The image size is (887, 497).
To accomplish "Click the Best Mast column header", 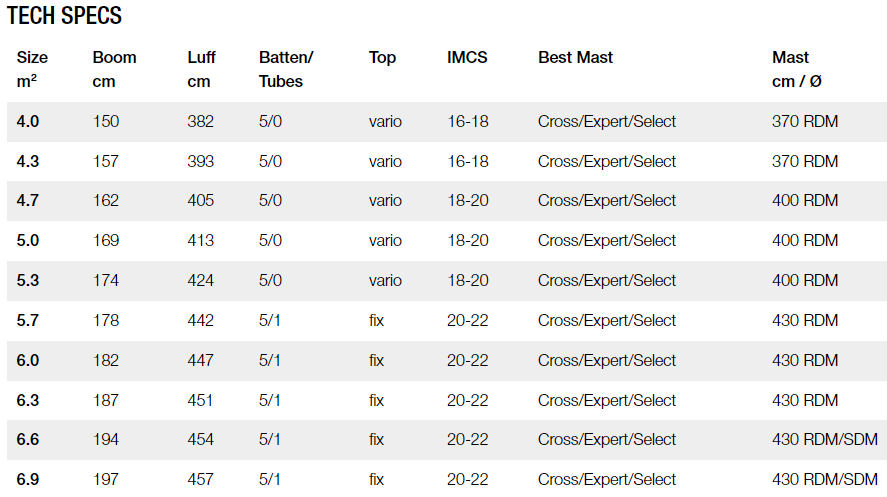I will point(575,58).
